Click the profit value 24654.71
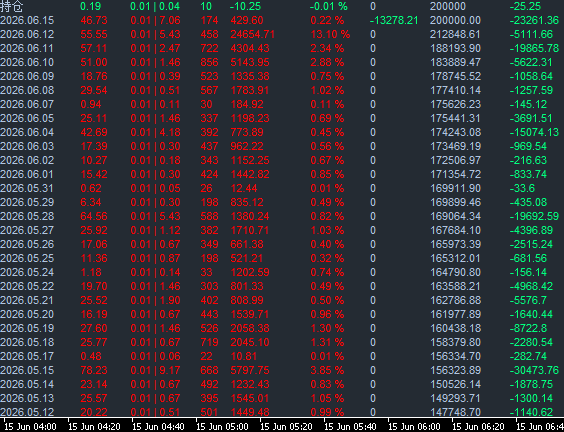564x432 pixels. [253, 35]
